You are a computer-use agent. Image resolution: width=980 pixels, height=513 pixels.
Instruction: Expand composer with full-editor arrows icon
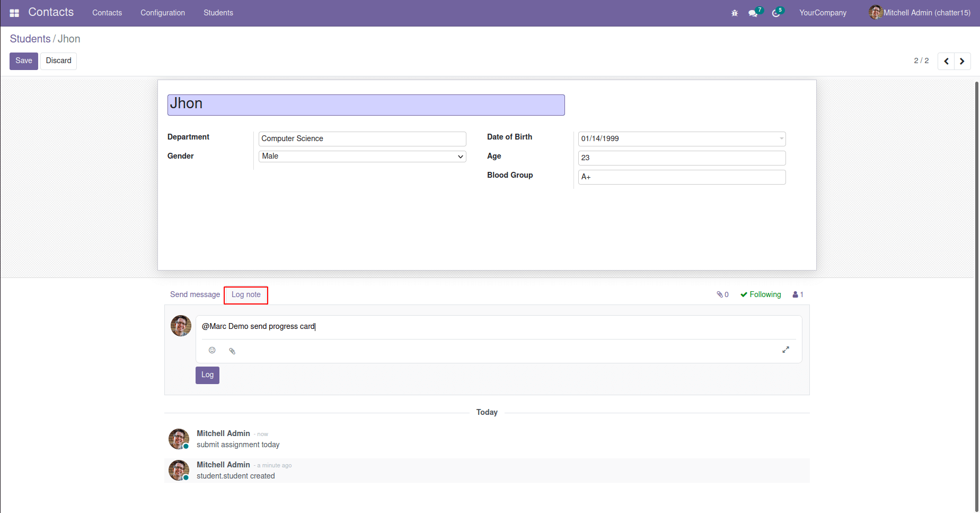coord(785,350)
